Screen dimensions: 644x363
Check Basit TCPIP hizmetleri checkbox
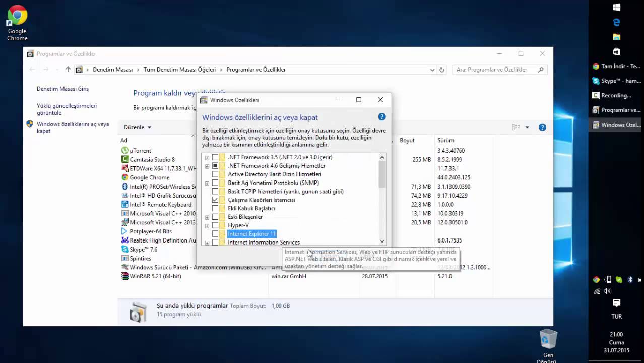(x=215, y=192)
